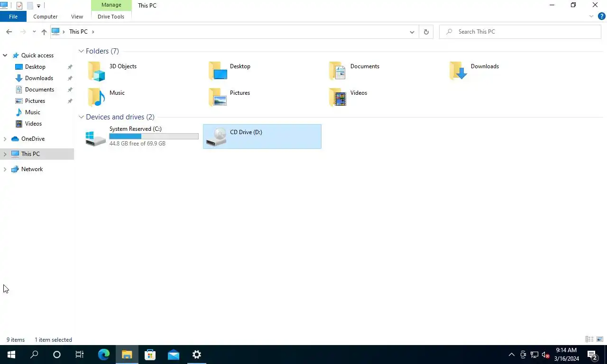
Task: Open the address bar history dropdown
Action: point(412,32)
